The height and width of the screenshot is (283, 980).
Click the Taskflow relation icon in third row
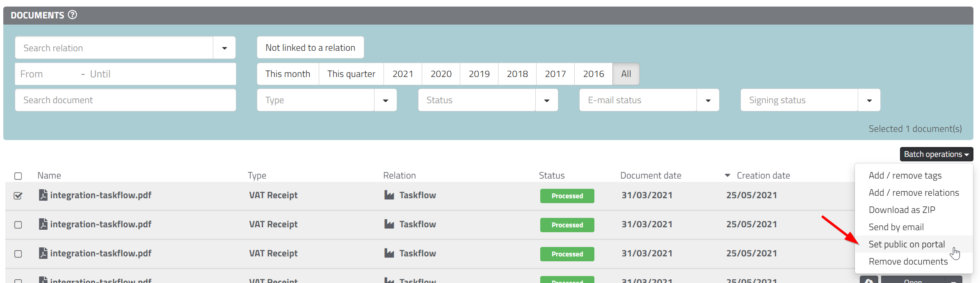tap(389, 254)
